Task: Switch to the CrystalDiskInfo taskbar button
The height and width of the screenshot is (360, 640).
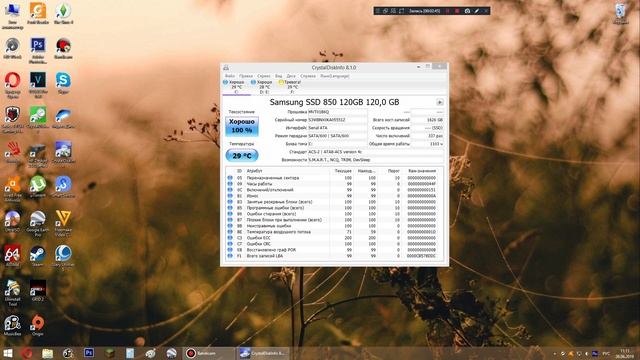Action: [263, 353]
